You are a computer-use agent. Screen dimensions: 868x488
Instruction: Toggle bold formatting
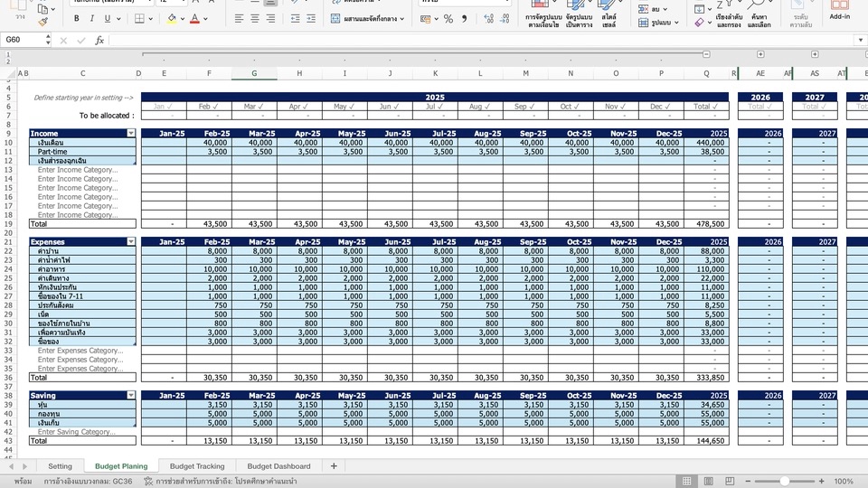76,18
